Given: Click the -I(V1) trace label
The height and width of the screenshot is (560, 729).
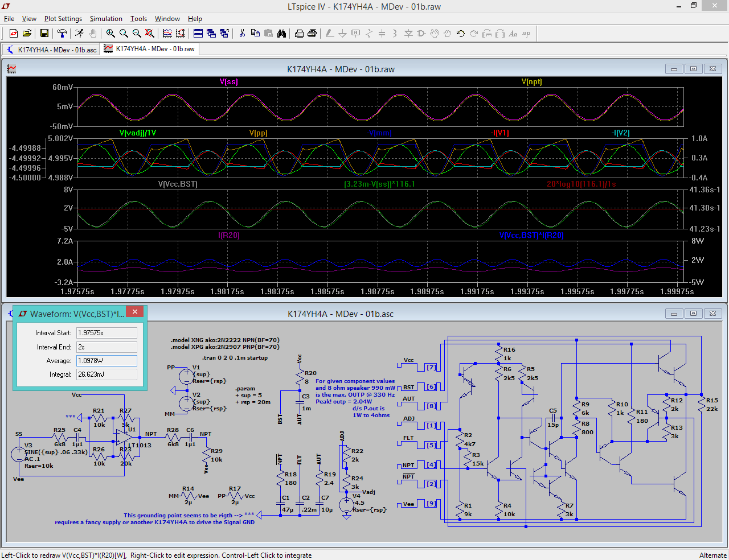Looking at the screenshot, I should (x=500, y=133).
